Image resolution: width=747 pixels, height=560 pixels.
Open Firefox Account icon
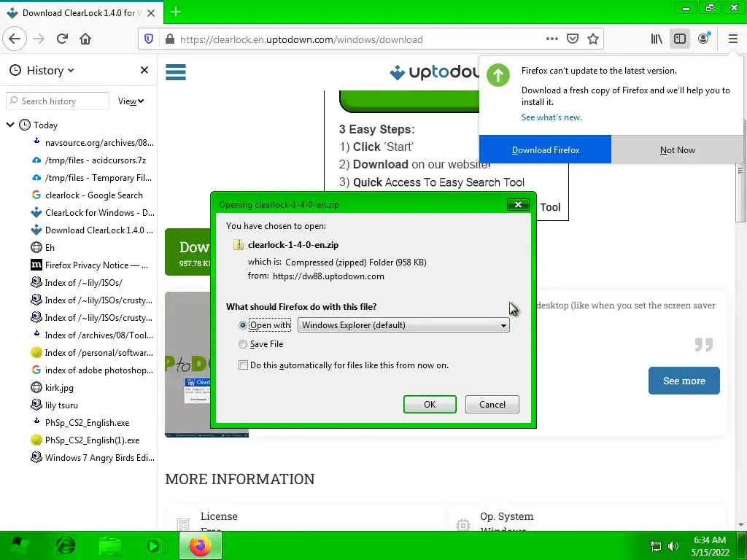coord(703,39)
